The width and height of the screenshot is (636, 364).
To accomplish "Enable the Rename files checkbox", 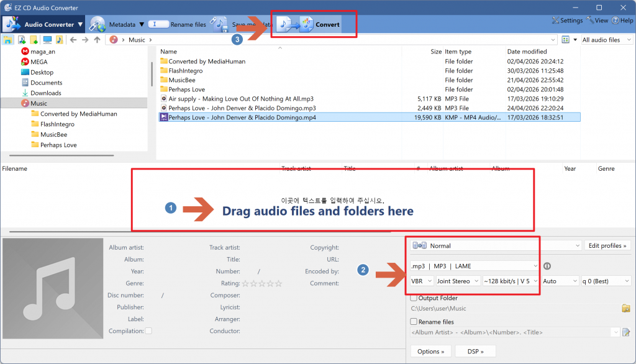I will pyautogui.click(x=414, y=321).
